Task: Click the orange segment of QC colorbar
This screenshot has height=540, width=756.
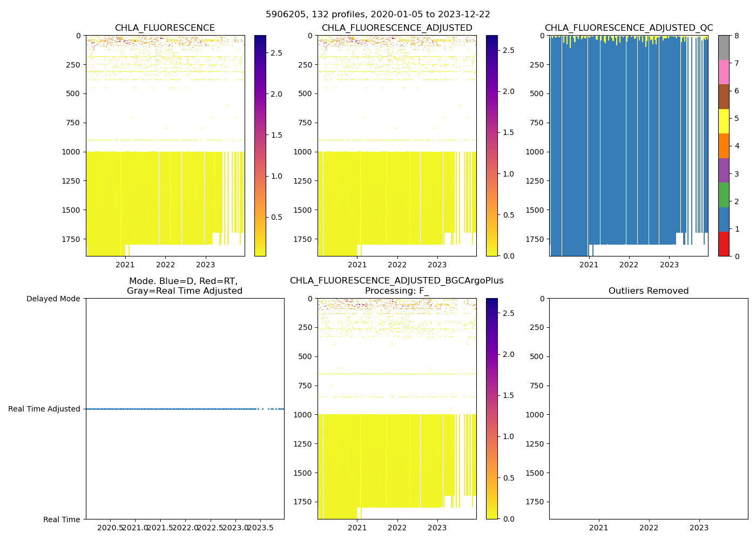Action: (724, 146)
